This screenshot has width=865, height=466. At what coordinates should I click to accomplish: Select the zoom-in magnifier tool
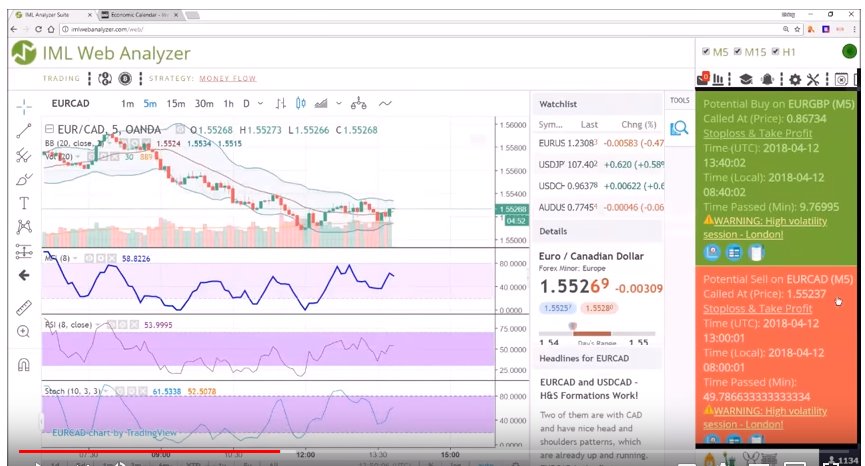coord(23,331)
